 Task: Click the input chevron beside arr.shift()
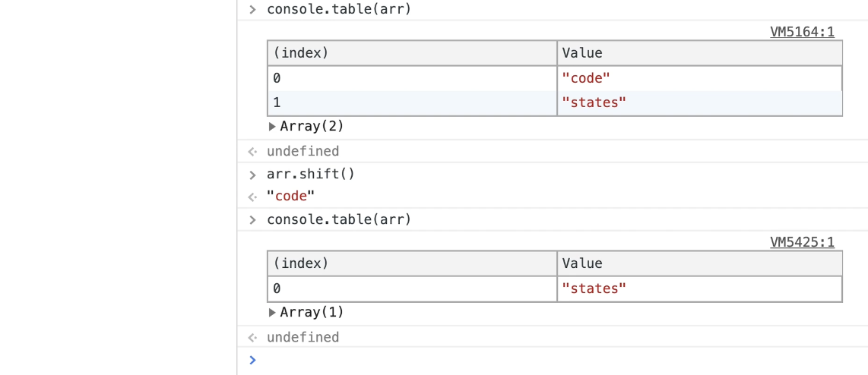(x=252, y=175)
